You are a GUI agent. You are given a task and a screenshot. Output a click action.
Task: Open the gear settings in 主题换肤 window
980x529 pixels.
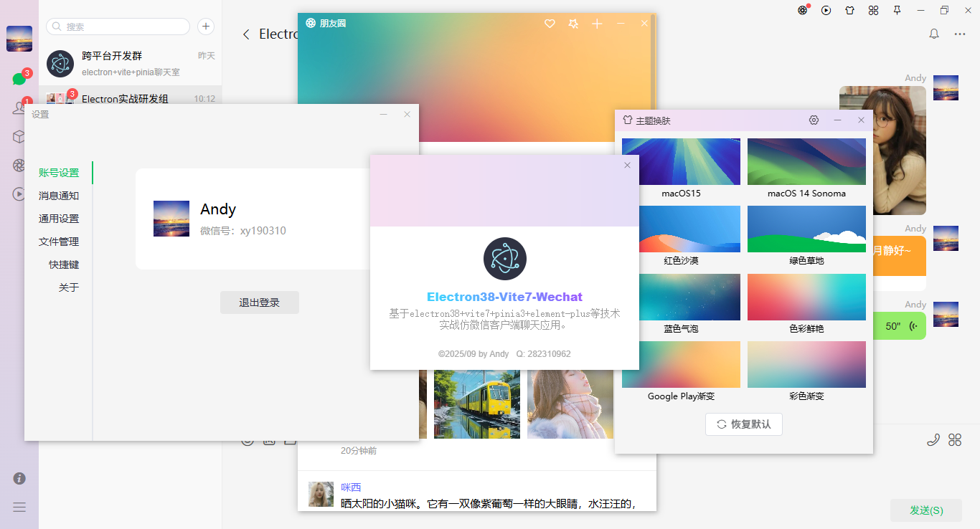814,120
